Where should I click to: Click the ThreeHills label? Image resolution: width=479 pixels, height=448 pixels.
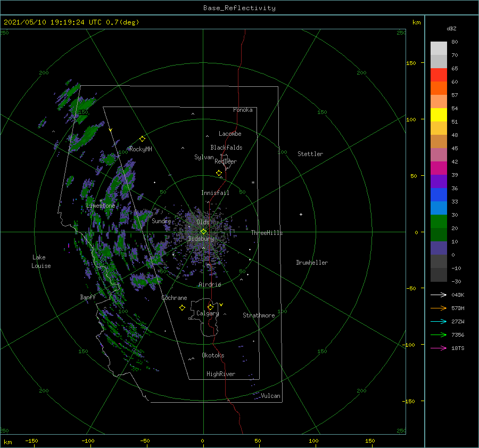click(x=267, y=233)
